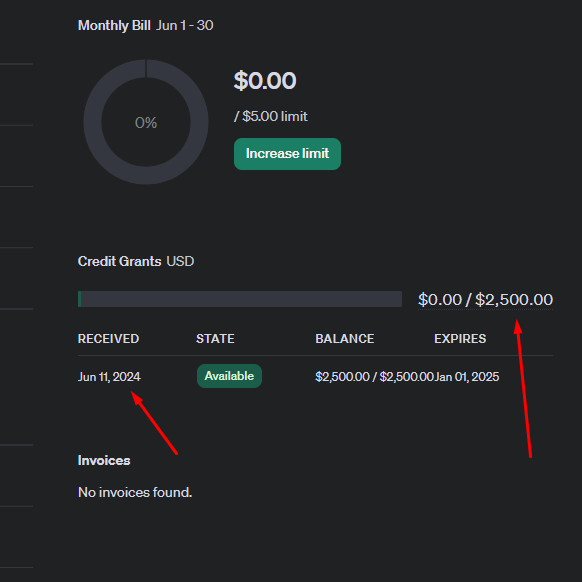The height and width of the screenshot is (582, 582).
Task: Click the STATE column header
Action: coord(215,339)
